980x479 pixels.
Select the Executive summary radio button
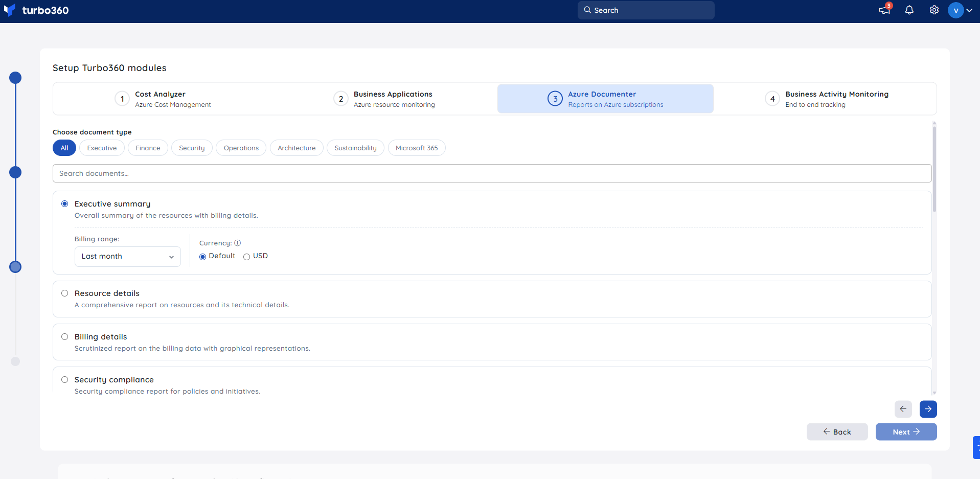(x=65, y=204)
